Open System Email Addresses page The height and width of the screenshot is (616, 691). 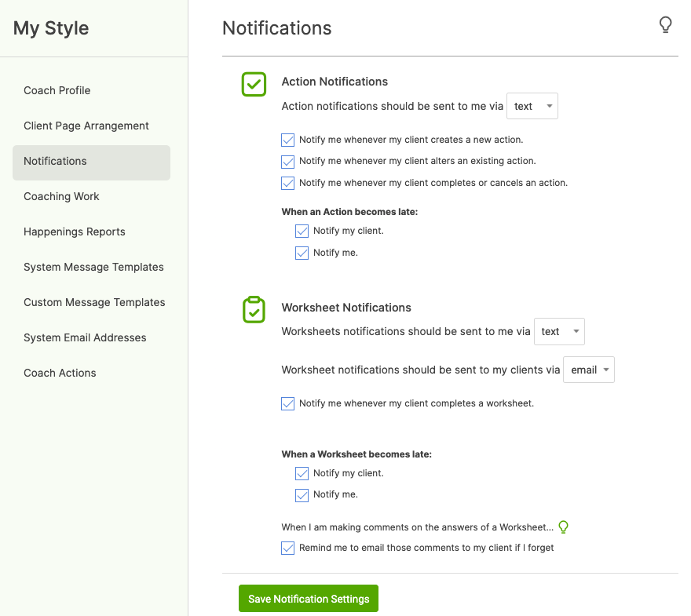coord(85,337)
